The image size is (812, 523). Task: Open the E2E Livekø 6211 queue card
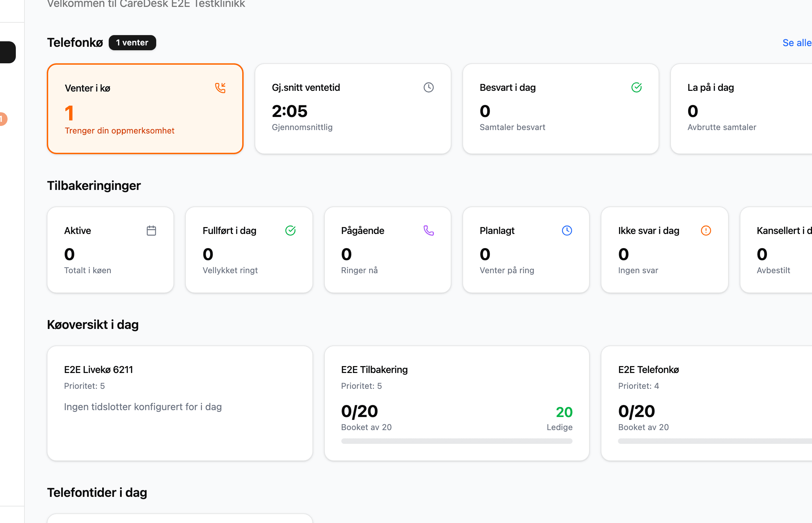pyautogui.click(x=180, y=403)
